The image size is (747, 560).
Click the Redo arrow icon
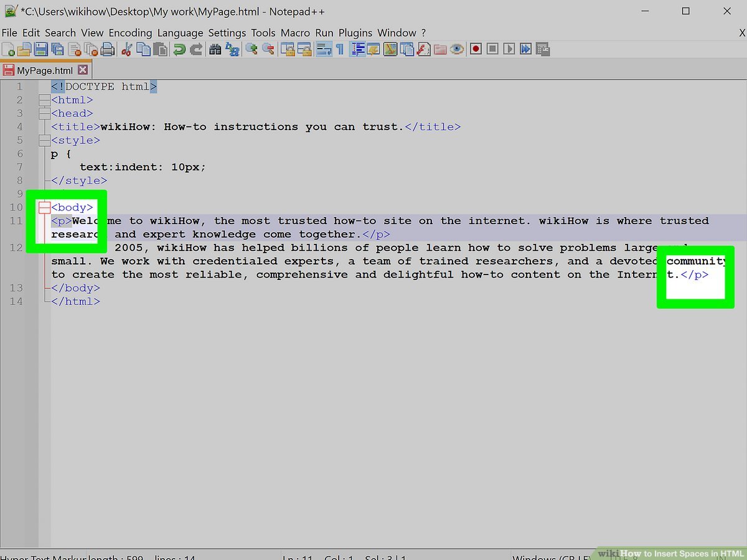click(196, 49)
